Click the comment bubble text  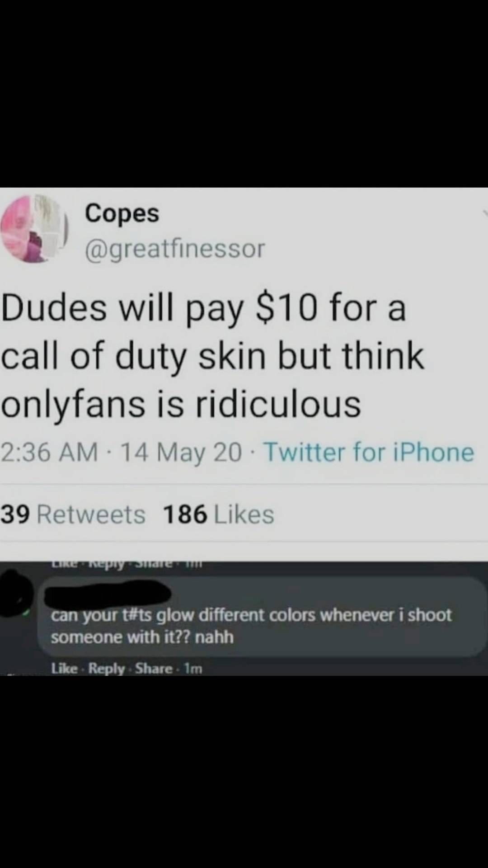251,626
